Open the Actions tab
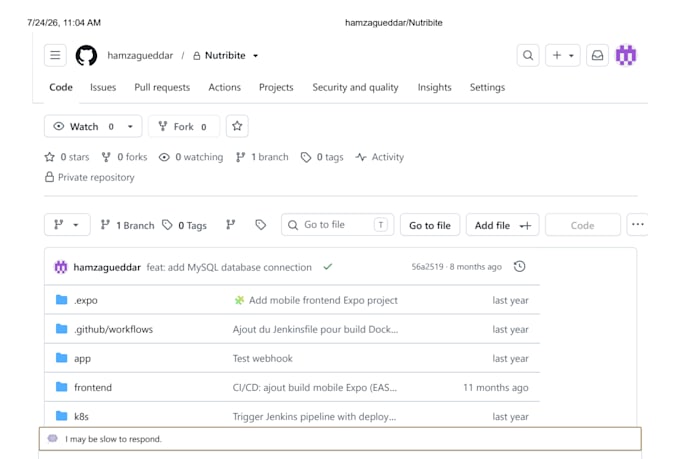 pyautogui.click(x=224, y=87)
